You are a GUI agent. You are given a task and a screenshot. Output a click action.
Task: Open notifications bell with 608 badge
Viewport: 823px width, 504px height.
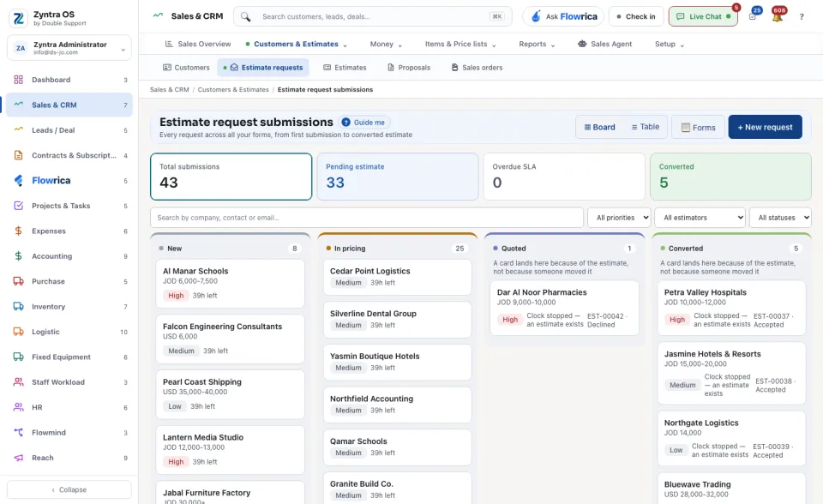tap(778, 15)
